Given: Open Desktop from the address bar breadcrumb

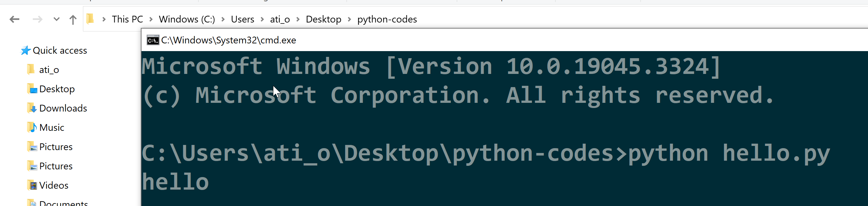Looking at the screenshot, I should point(324,19).
